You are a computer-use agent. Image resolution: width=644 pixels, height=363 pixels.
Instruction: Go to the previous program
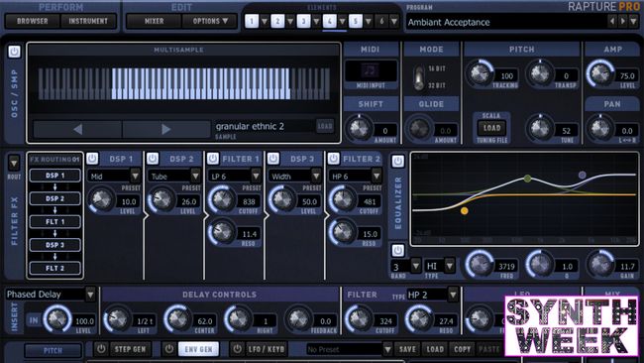coord(612,21)
